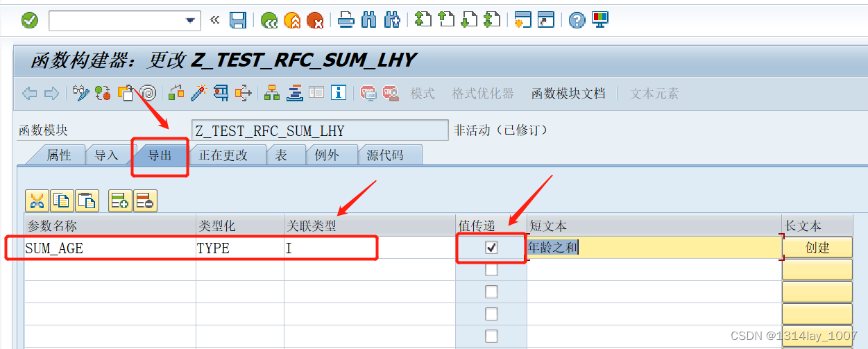
Task: Jump to last page icon
Action: (492, 20)
